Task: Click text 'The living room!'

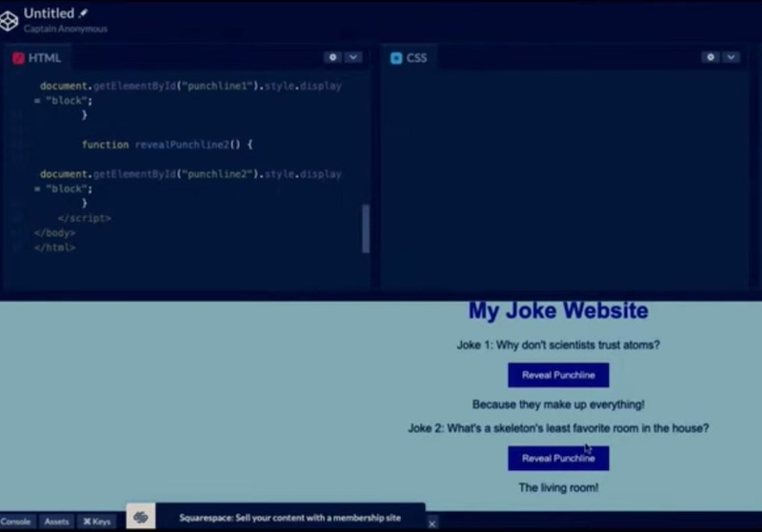Action: 558,487
